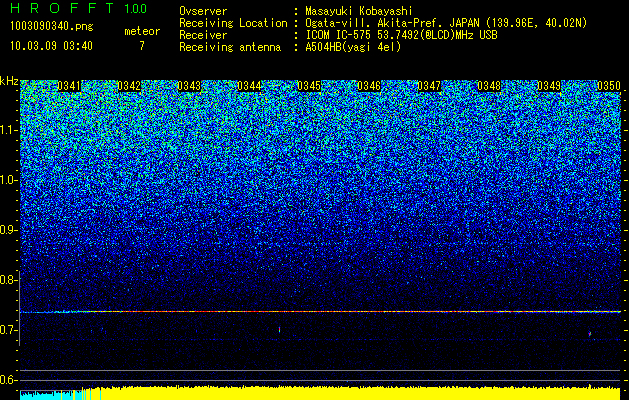Click the red carrier line near 0.74 kHz
Image resolution: width=629 pixels, height=400 pixels.
tap(320, 312)
